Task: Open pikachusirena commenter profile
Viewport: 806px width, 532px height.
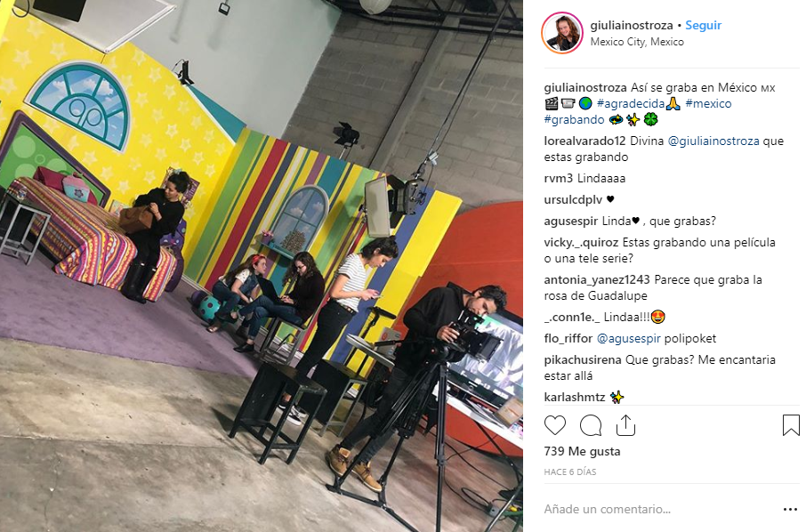Action: pos(583,359)
